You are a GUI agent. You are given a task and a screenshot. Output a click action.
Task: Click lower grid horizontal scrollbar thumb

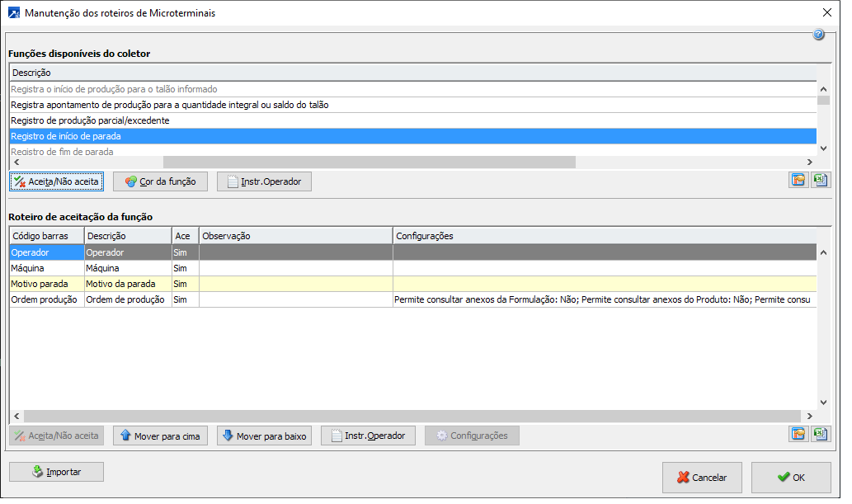click(412, 416)
